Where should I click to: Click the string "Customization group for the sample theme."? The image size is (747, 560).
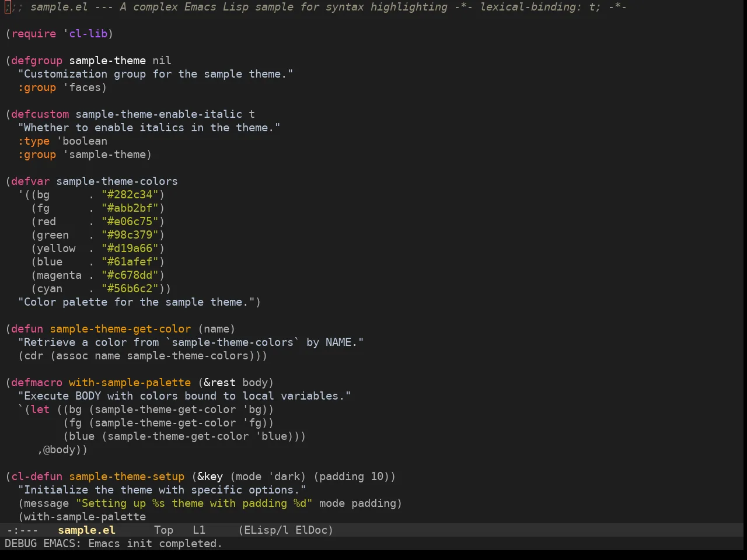[x=156, y=73]
